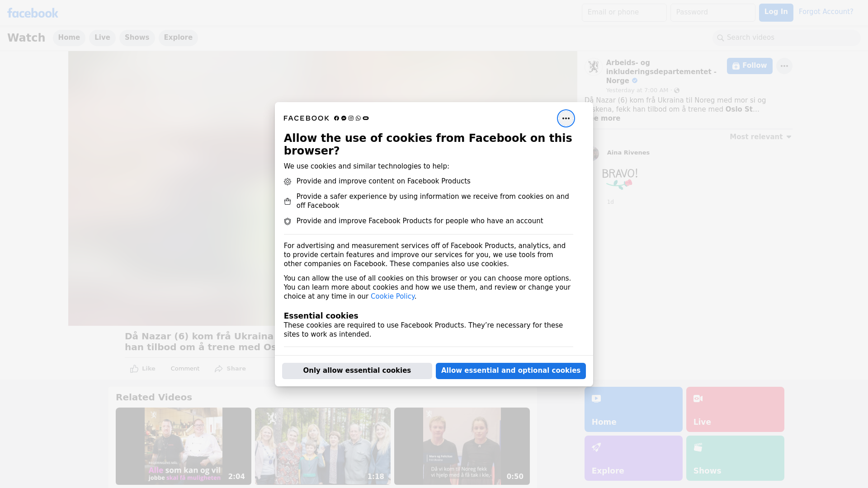Open the Explore tile with rocket icon
Viewport: 868px width, 488px height.
coord(633,458)
